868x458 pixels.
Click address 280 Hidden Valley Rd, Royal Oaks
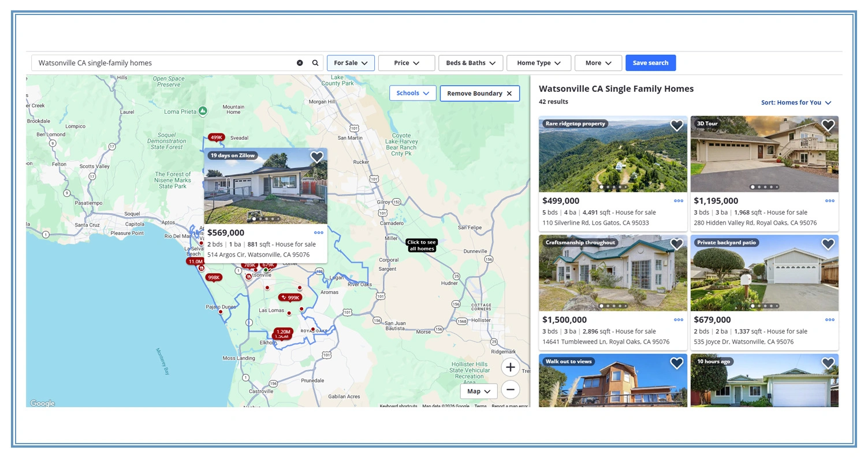755,223
